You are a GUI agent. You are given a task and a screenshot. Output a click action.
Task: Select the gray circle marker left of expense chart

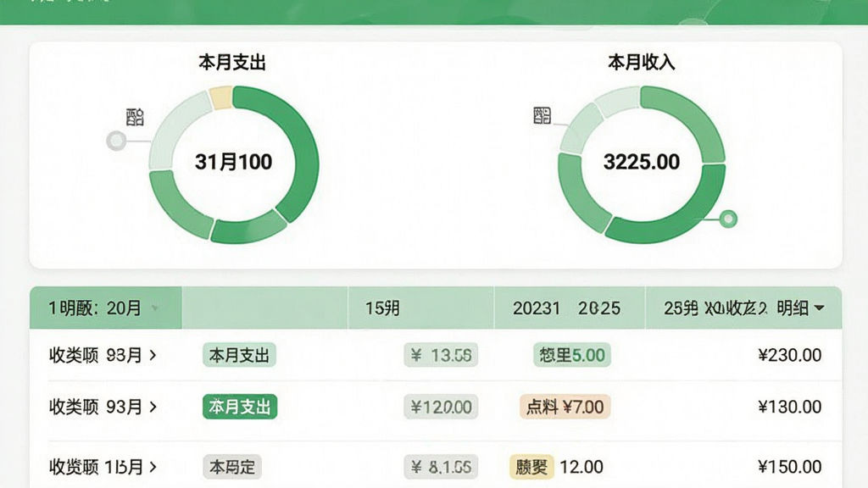click(116, 141)
